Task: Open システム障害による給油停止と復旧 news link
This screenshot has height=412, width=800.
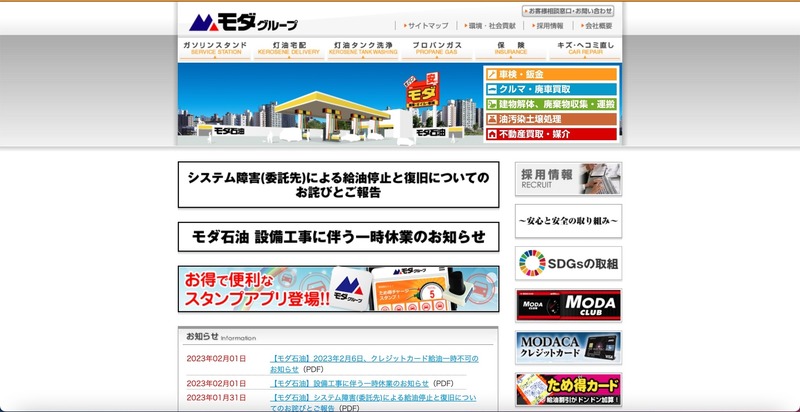Action: [x=373, y=402]
